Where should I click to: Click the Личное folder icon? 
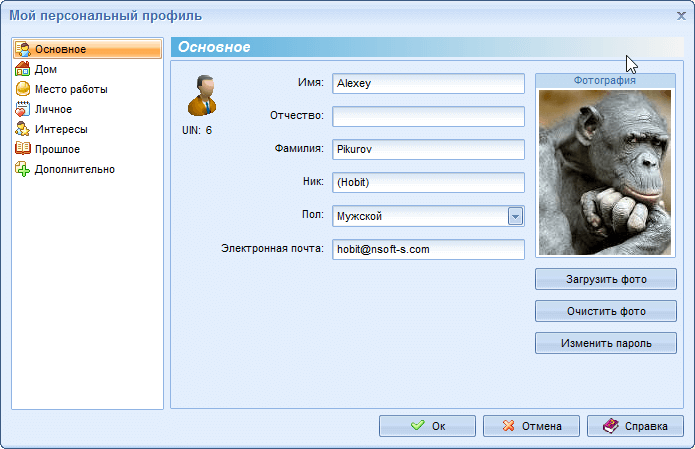point(23,109)
